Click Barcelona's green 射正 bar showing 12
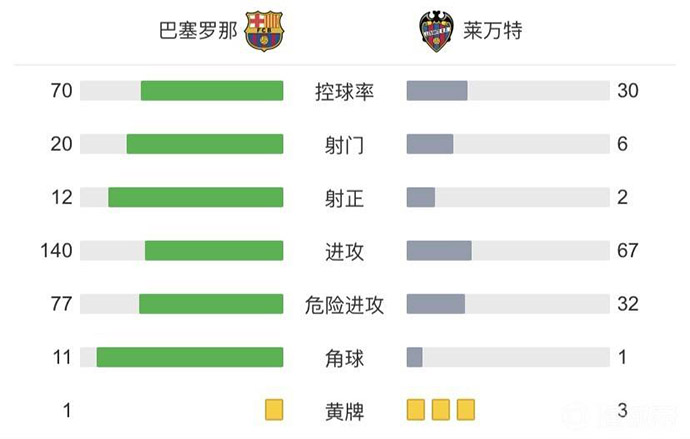690x439 pixels. [196, 197]
